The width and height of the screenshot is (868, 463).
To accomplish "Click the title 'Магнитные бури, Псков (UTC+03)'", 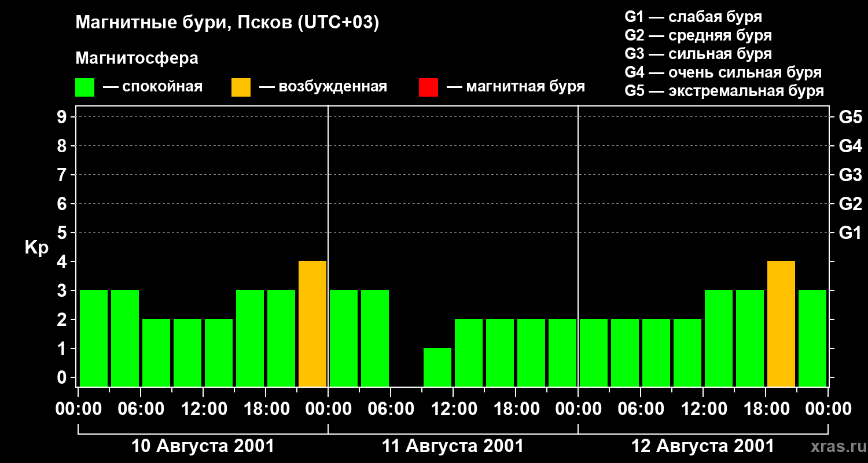I will [227, 23].
